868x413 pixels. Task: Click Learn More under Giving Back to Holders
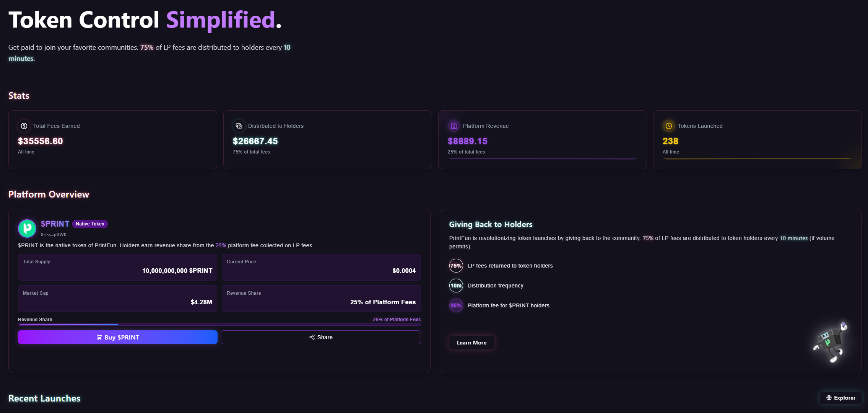[471, 343]
